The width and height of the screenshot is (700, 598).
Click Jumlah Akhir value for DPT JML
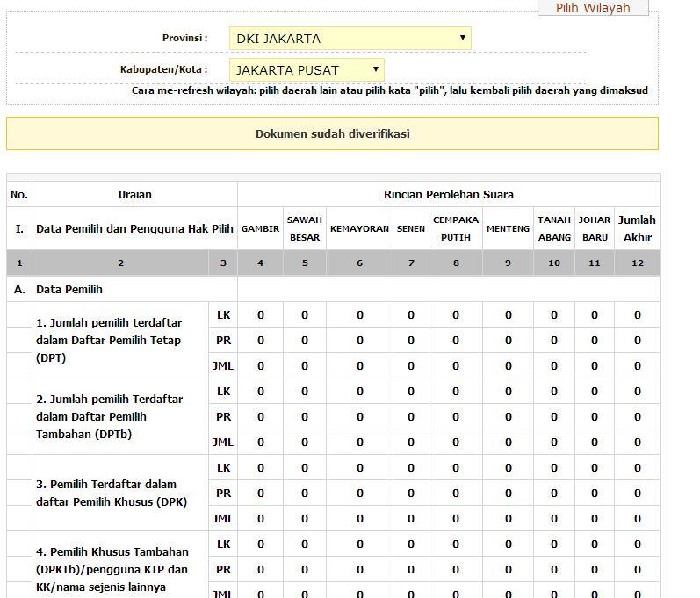(x=638, y=366)
